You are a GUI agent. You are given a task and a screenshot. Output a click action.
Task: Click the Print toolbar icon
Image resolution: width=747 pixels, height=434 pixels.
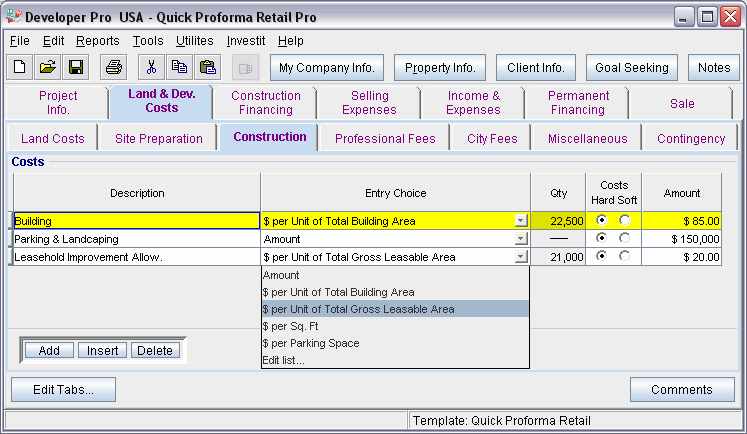pos(113,67)
